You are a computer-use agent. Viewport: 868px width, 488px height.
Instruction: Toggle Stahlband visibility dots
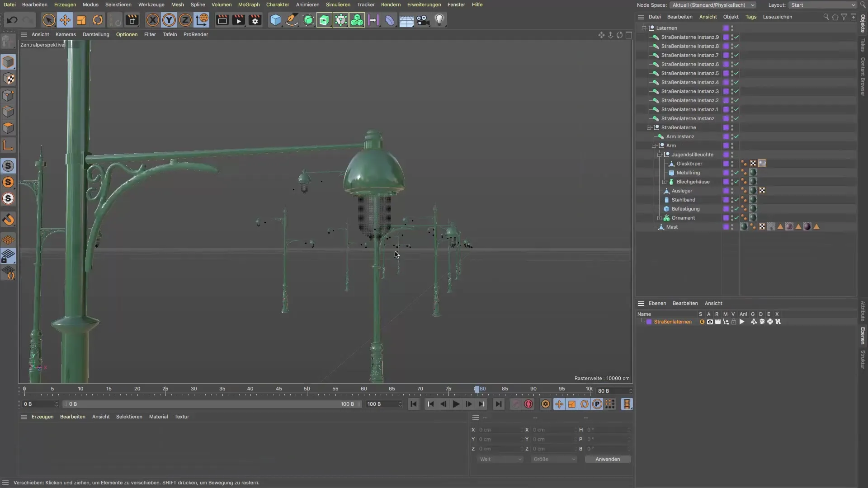click(732, 200)
